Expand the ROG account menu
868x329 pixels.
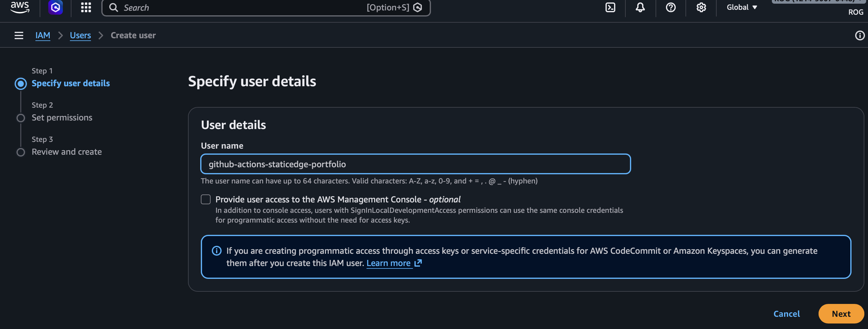pyautogui.click(x=855, y=12)
